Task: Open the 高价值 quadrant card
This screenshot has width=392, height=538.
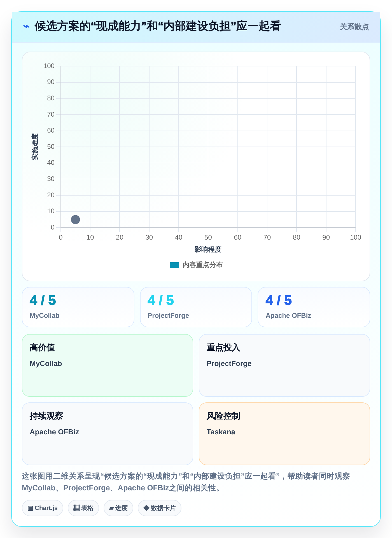Action: (108, 365)
